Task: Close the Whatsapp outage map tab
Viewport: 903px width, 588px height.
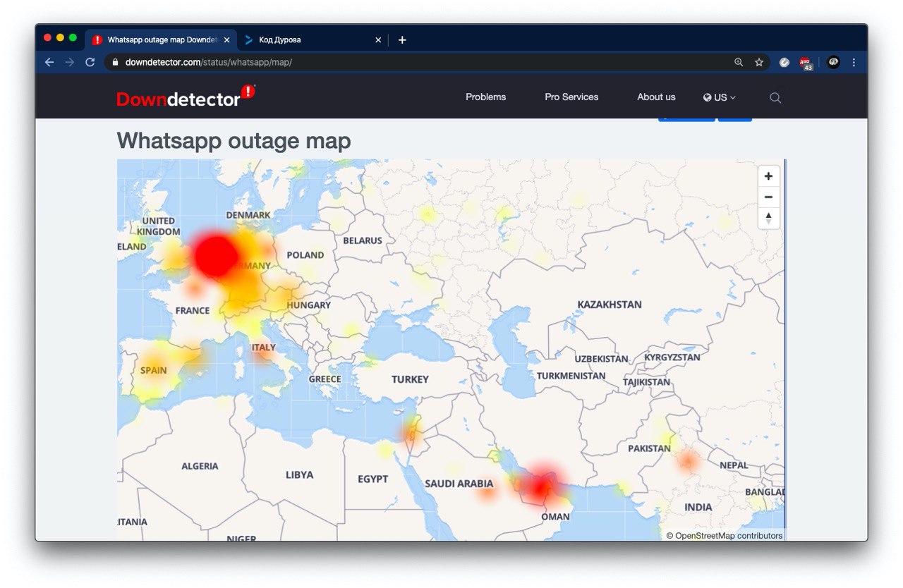Action: click(x=226, y=40)
